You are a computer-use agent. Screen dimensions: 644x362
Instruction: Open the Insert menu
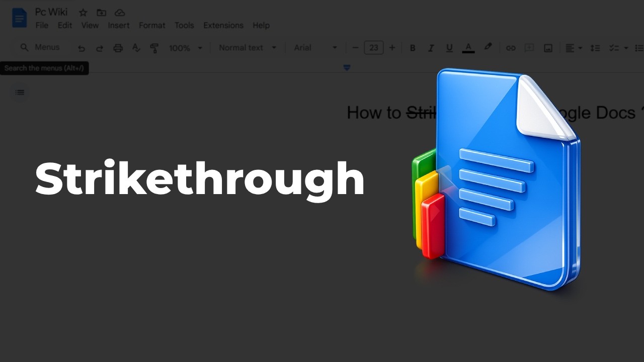tap(119, 25)
